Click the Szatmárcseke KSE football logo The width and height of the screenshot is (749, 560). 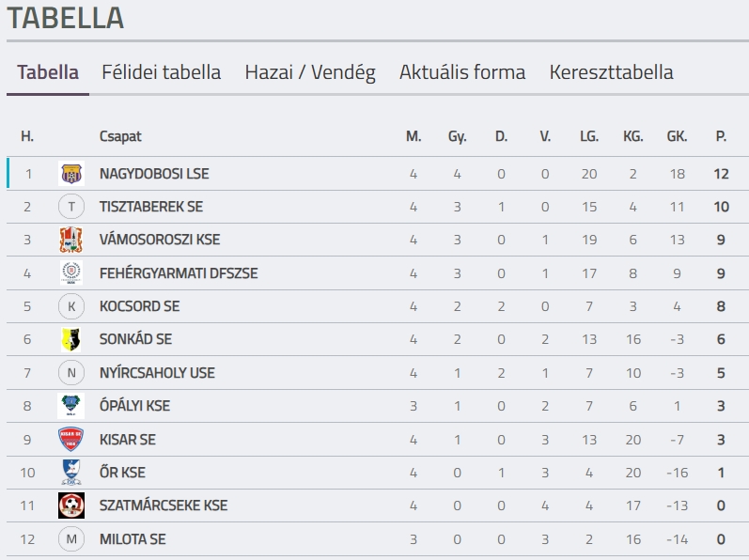click(x=71, y=506)
